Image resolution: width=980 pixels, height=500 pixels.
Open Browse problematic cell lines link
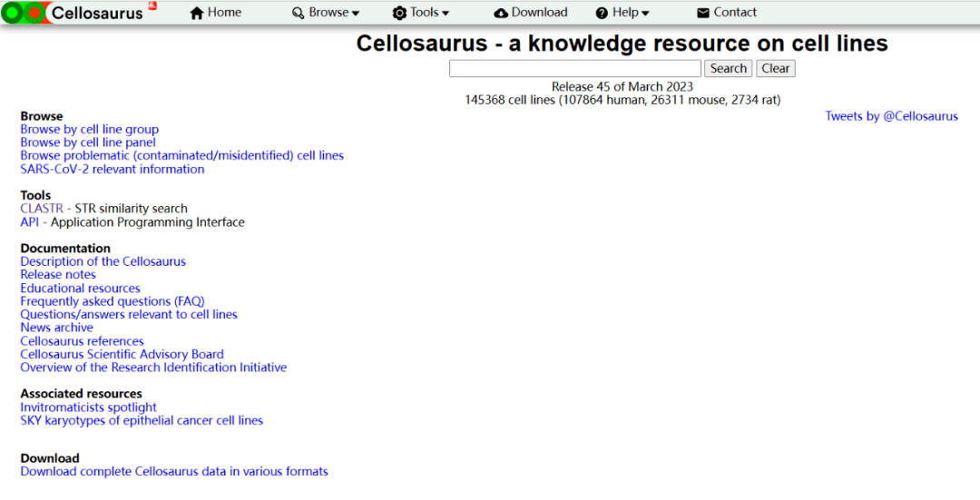pyautogui.click(x=181, y=155)
